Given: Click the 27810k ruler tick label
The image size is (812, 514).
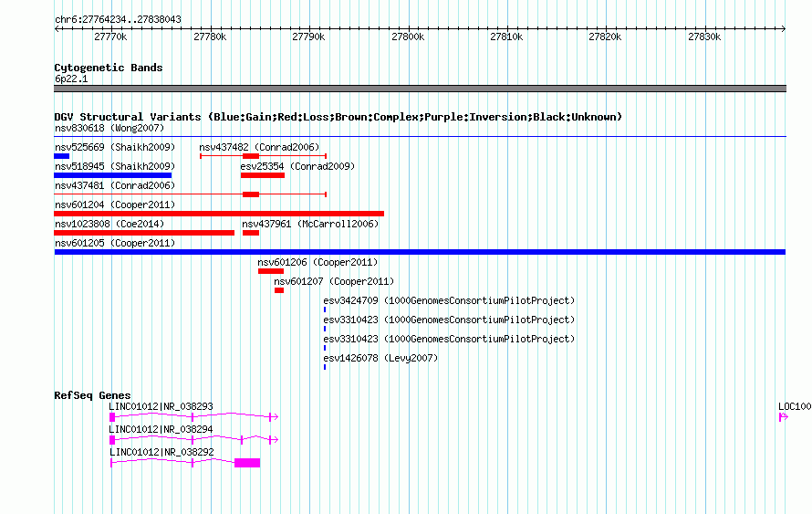Looking at the screenshot, I should point(506,37).
